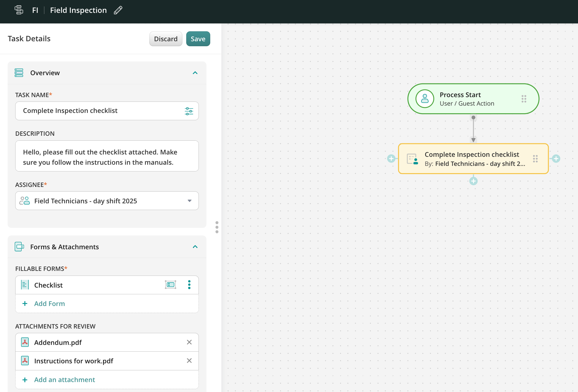The height and width of the screenshot is (392, 578).
Task: Collapse the Overview section
Action: [x=195, y=73]
